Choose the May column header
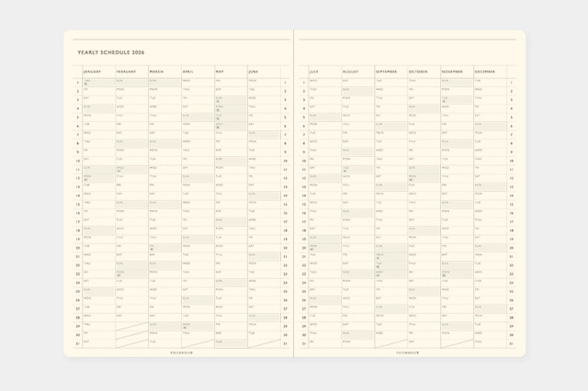588x391 pixels. coord(221,72)
